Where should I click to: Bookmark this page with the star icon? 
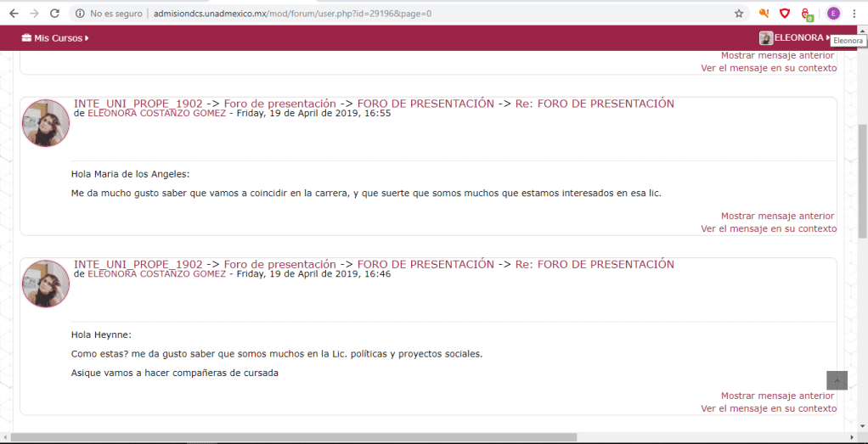tap(739, 14)
